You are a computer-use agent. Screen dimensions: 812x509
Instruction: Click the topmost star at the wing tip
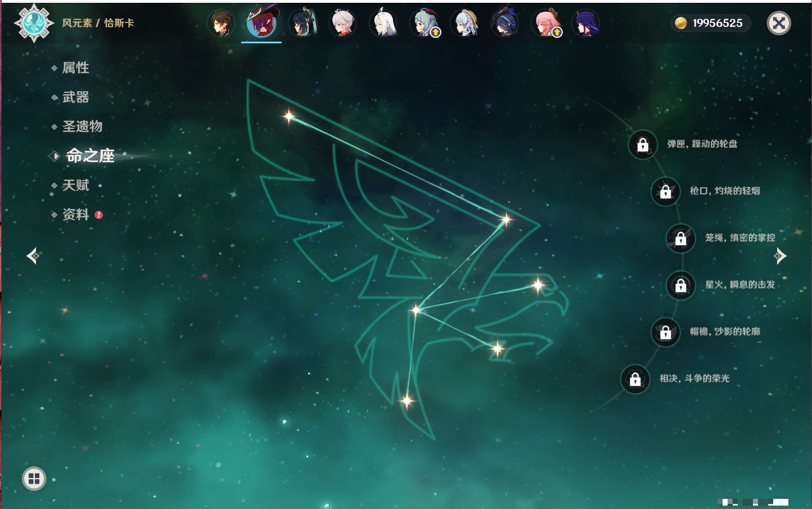coord(289,116)
